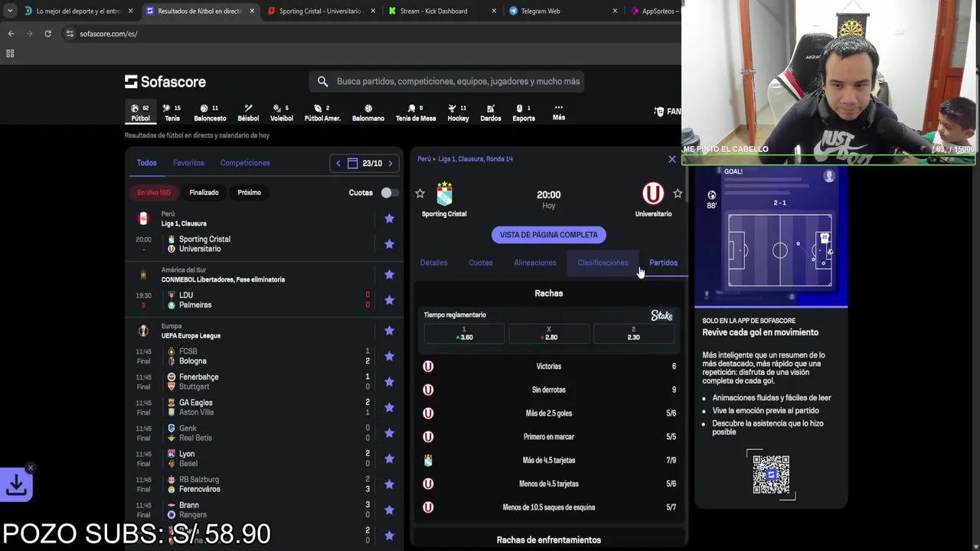The image size is (980, 551).
Task: Enable the Cuotas odds switch
Action: point(389,193)
